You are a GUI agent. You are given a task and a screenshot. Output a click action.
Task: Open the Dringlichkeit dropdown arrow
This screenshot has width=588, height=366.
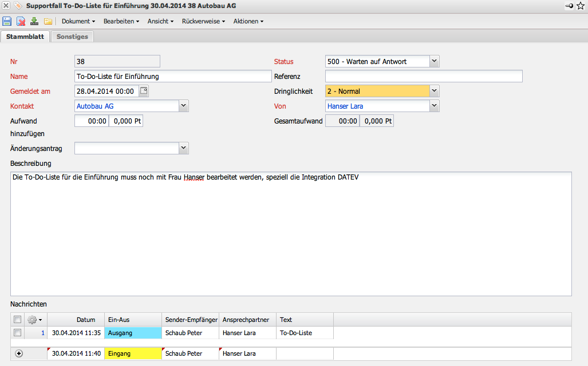pos(434,91)
